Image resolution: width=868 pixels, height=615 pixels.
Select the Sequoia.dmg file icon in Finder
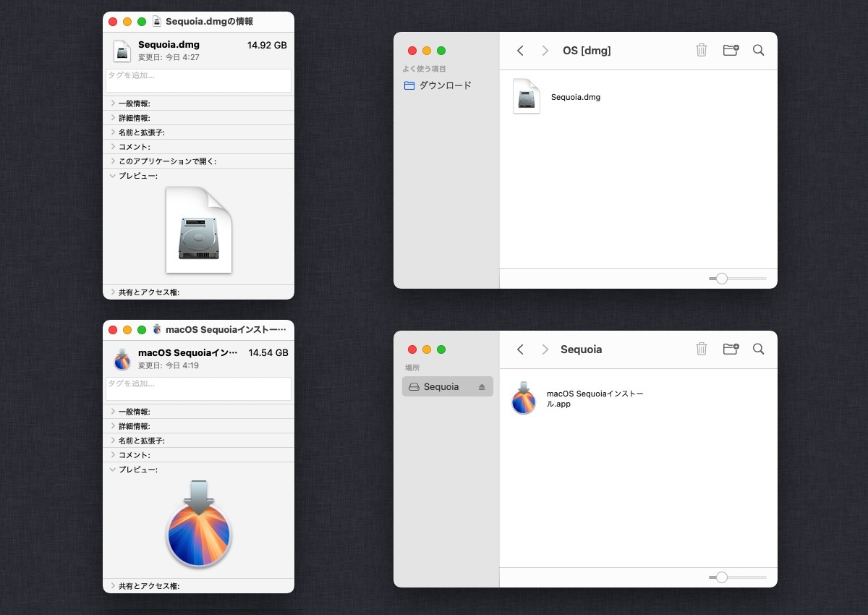pos(527,96)
